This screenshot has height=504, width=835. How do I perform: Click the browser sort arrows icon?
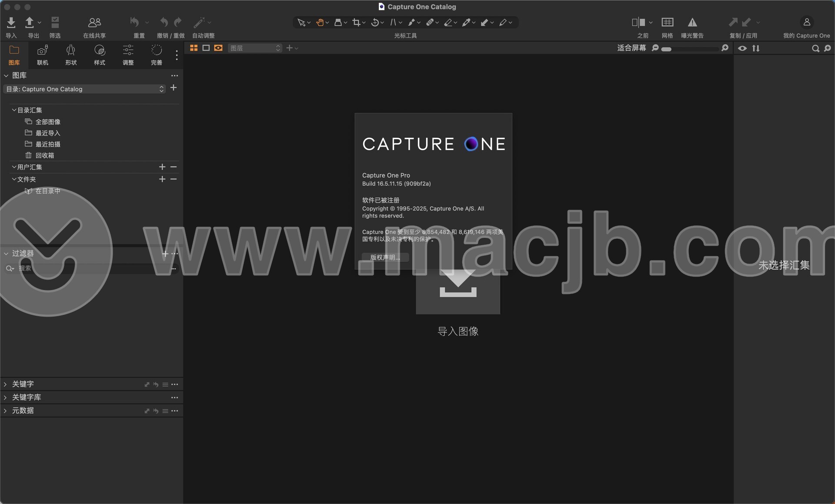click(x=756, y=48)
